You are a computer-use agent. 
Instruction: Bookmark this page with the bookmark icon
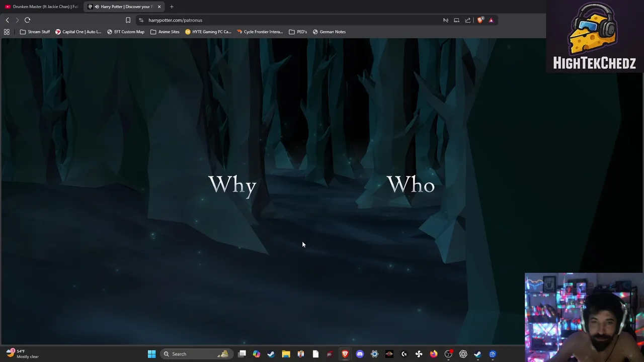pyautogui.click(x=128, y=20)
